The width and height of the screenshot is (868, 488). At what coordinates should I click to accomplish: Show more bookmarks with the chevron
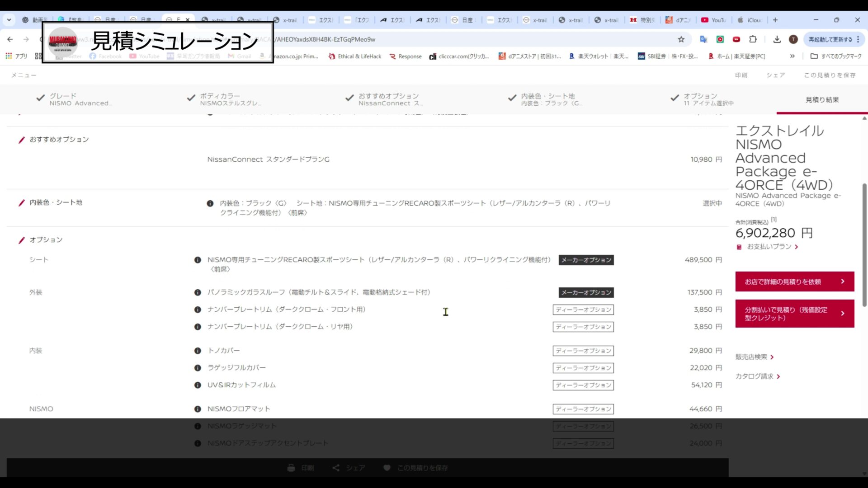click(x=792, y=56)
